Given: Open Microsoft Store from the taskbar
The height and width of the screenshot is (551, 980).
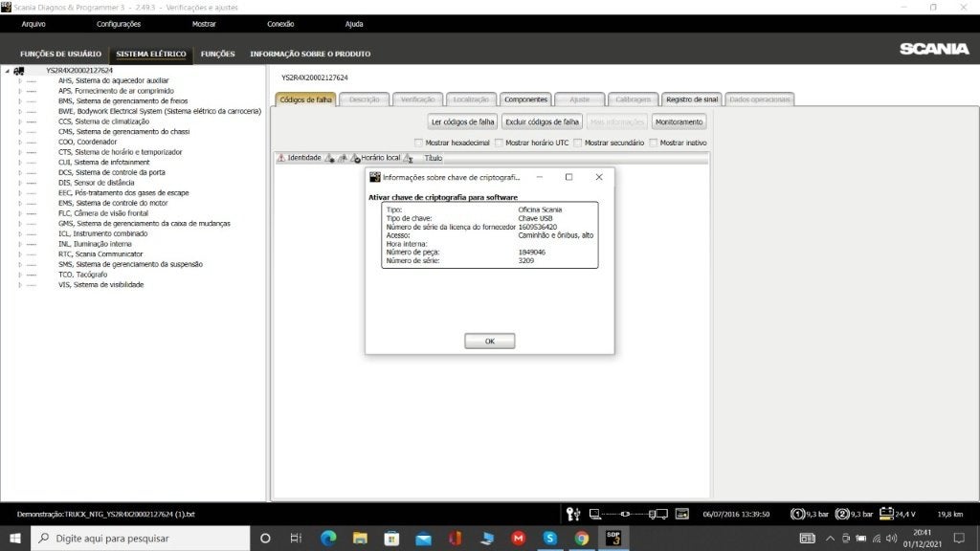Looking at the screenshot, I should 391,538.
